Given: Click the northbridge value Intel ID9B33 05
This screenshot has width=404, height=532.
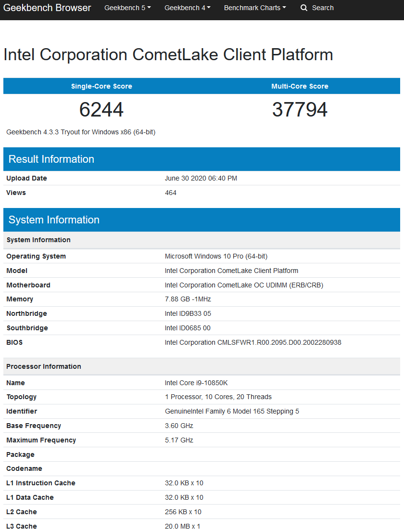Looking at the screenshot, I should [x=188, y=313].
